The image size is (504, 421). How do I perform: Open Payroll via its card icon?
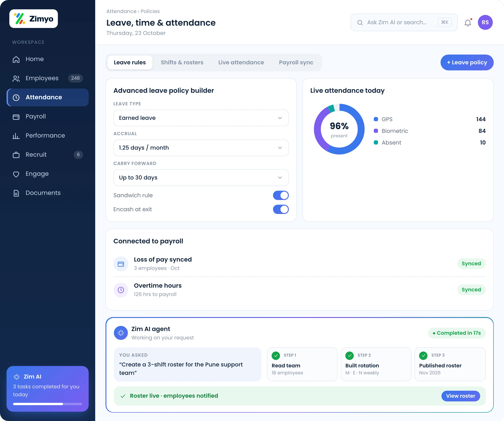pyautogui.click(x=16, y=117)
